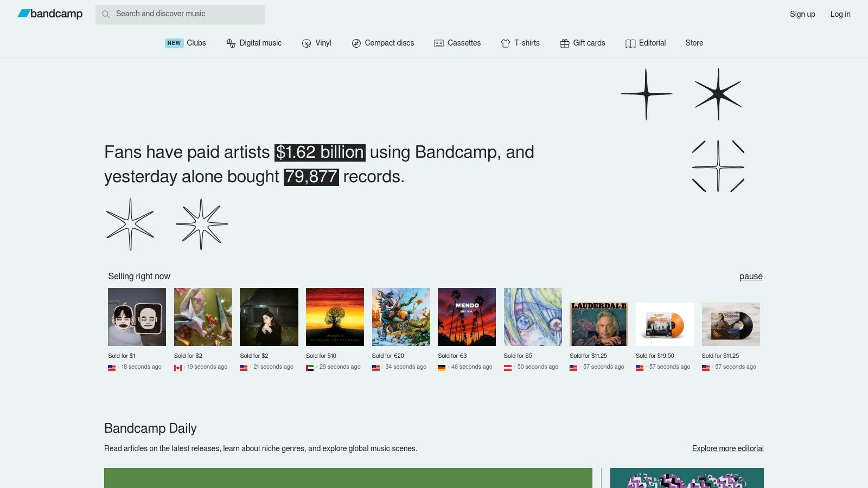Open the teal patterned editorial article image
The height and width of the screenshot is (488, 868).
click(x=687, y=478)
